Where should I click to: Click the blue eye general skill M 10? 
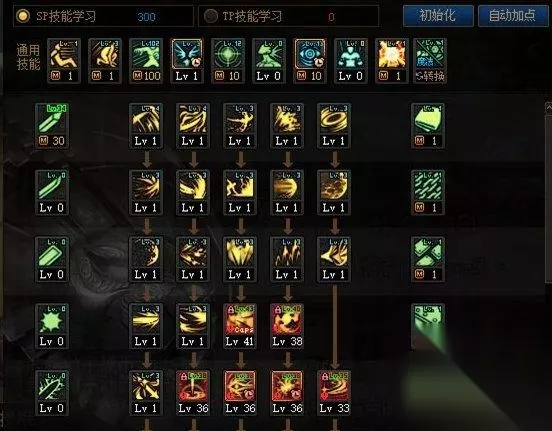(310, 61)
